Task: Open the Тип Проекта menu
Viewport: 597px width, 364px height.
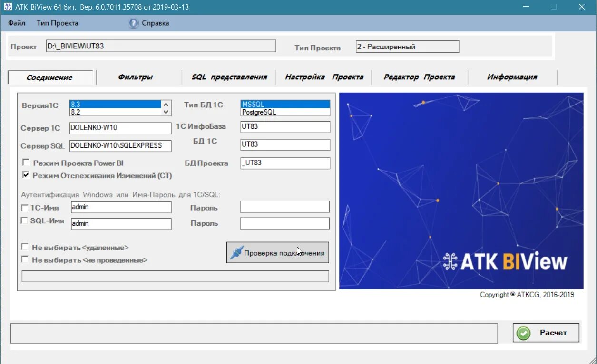Action: tap(57, 23)
